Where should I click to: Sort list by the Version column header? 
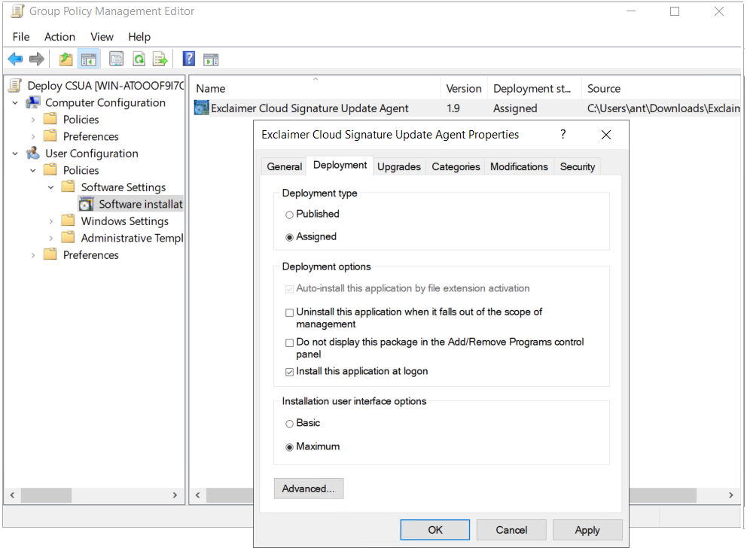coord(463,89)
